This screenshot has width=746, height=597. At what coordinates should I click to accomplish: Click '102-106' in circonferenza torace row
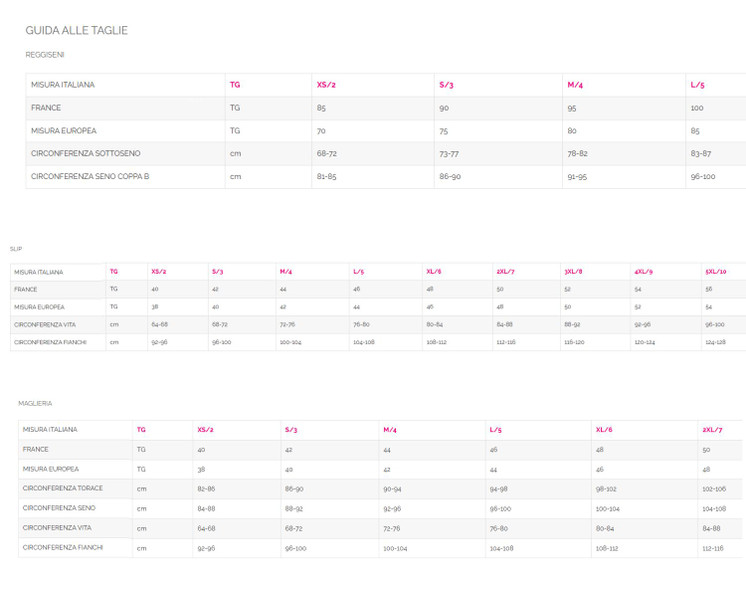tap(714, 489)
